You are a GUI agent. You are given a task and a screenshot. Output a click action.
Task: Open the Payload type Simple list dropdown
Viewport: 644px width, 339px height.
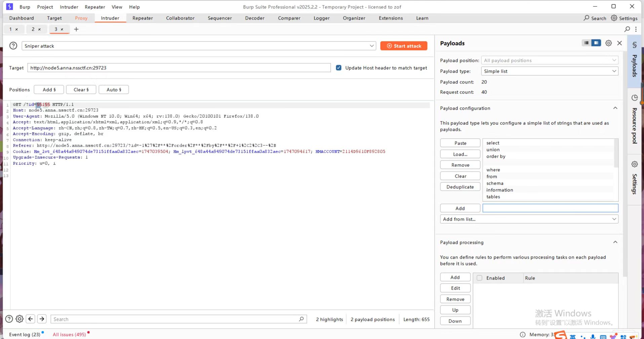point(550,71)
